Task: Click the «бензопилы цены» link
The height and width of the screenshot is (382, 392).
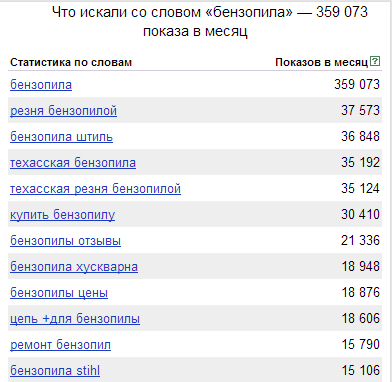Action: tap(59, 293)
